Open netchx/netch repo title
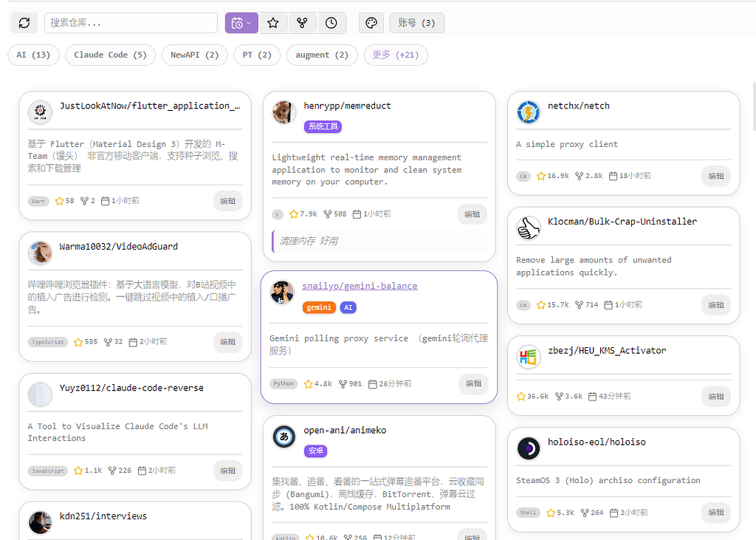Screen dimensions: 756x540 point(579,106)
